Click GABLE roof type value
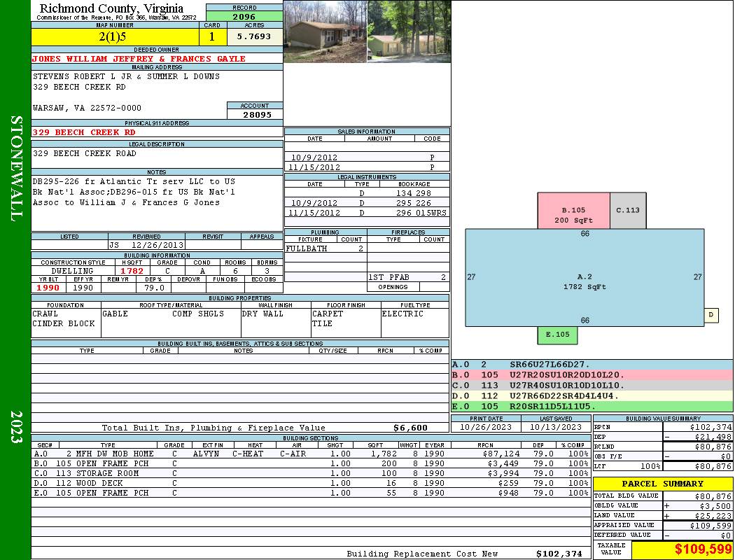 [x=115, y=314]
